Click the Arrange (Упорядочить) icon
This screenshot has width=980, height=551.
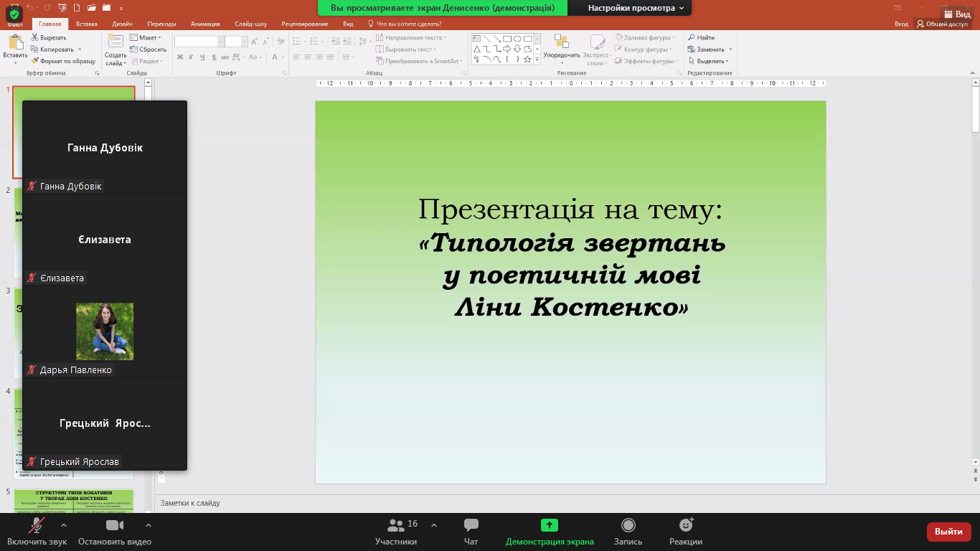(561, 42)
